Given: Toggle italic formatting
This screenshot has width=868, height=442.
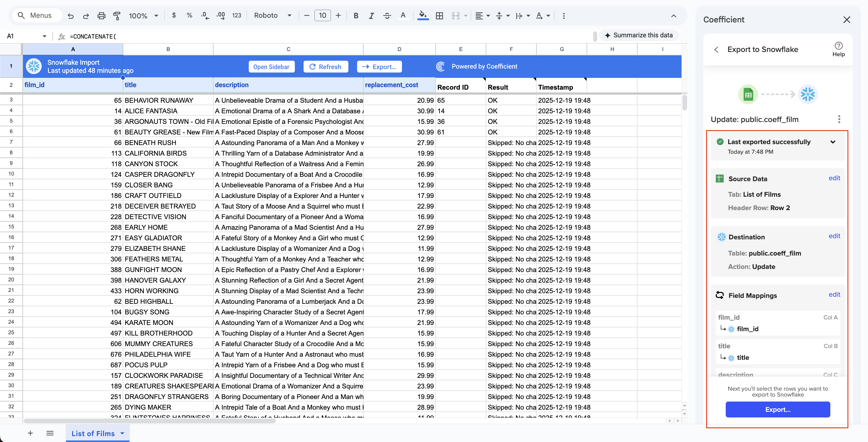Looking at the screenshot, I should 371,16.
